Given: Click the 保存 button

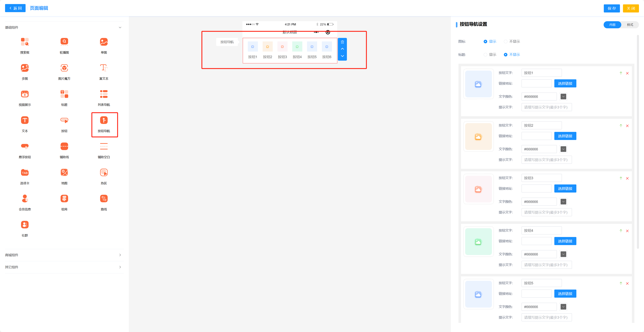Looking at the screenshot, I should pyautogui.click(x=612, y=8).
